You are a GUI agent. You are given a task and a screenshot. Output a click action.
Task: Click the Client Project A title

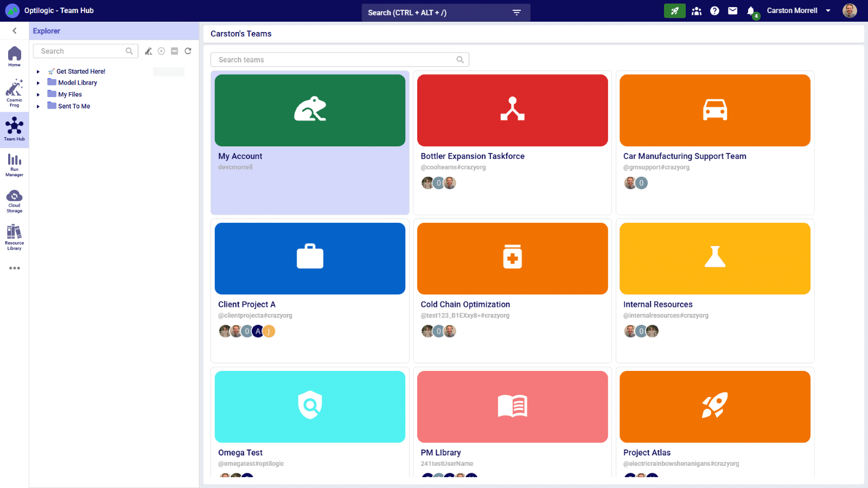pos(247,304)
